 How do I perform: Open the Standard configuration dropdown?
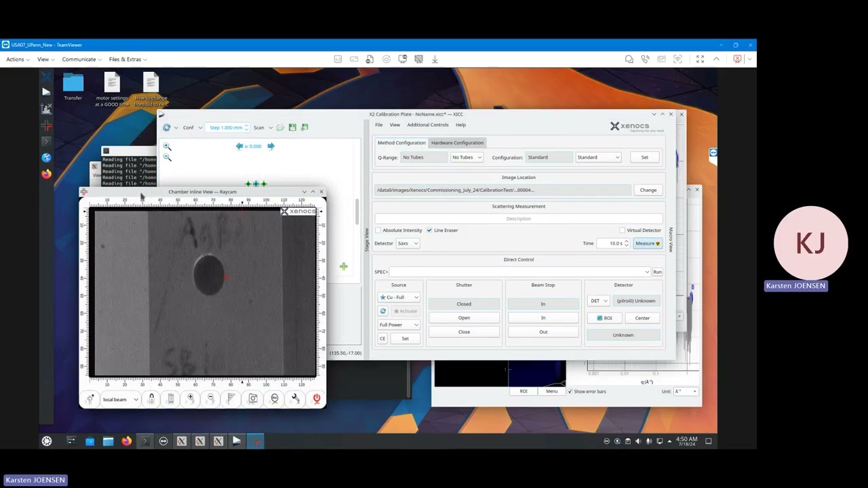598,157
